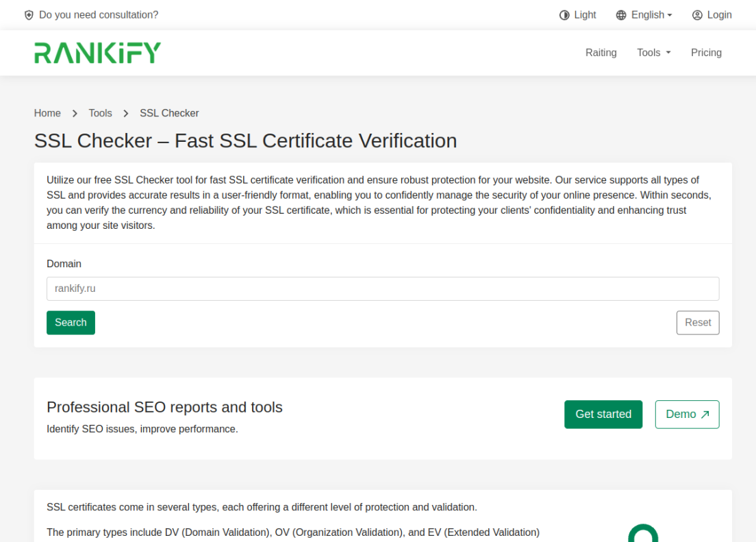Click the green Search button
756x542 pixels.
[x=71, y=323]
